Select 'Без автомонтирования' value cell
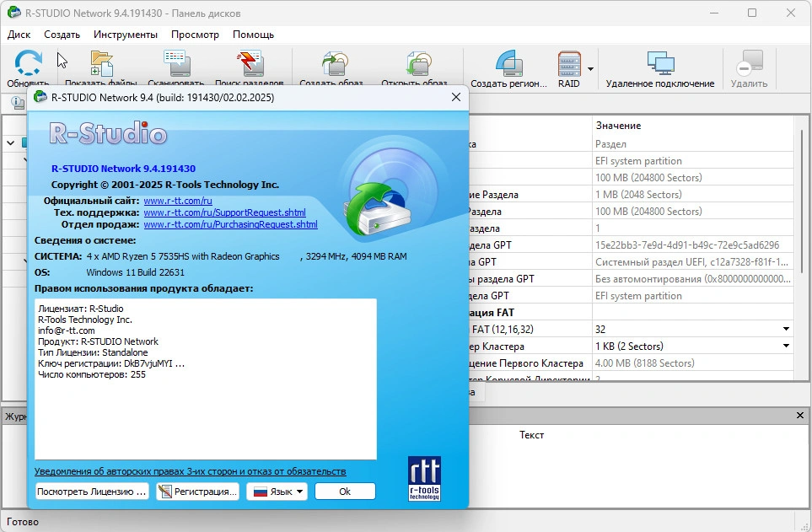The image size is (812, 532). tap(693, 279)
